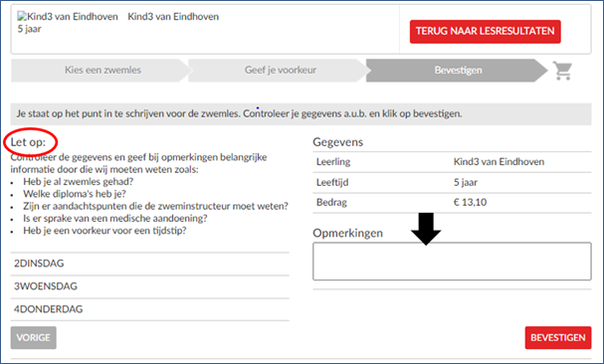Click the black down arrow above remarks
Viewport: 604px width, 364px height.
click(426, 229)
